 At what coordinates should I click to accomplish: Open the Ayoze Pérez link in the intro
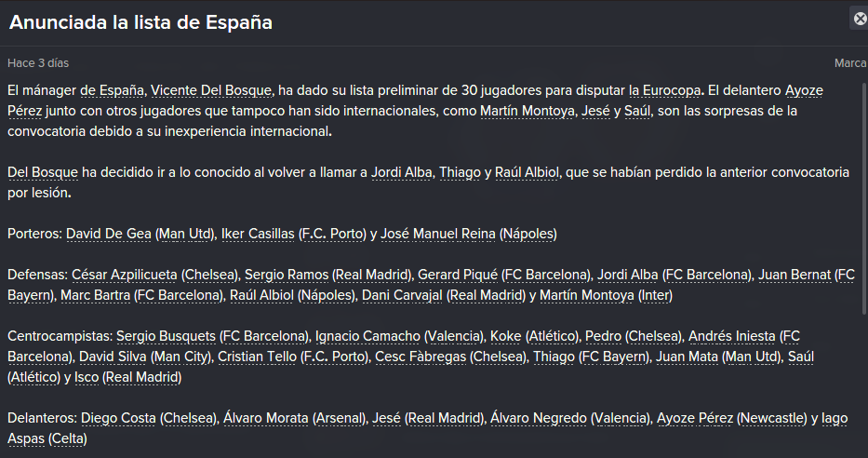click(x=415, y=101)
